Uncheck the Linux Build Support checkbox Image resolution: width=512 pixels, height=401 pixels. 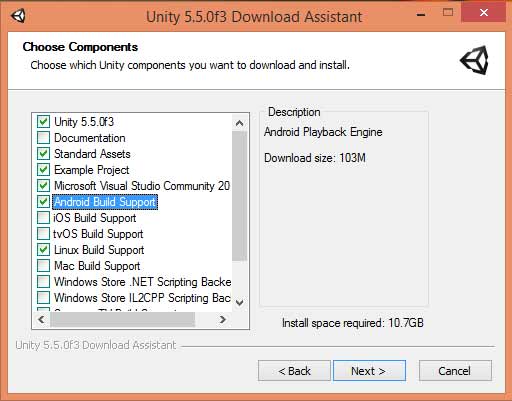[x=43, y=250]
